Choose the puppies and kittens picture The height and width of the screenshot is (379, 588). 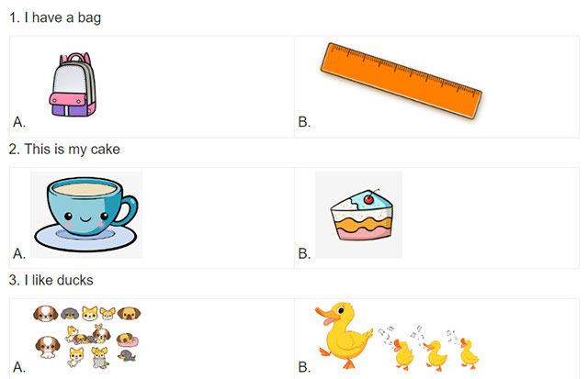[87, 337]
